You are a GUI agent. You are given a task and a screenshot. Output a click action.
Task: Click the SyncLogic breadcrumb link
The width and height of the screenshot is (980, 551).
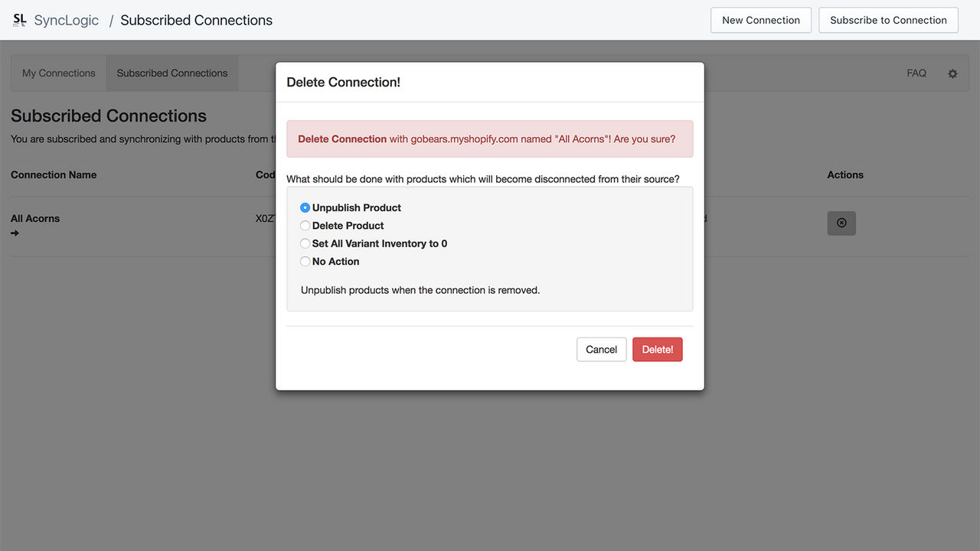[67, 19]
